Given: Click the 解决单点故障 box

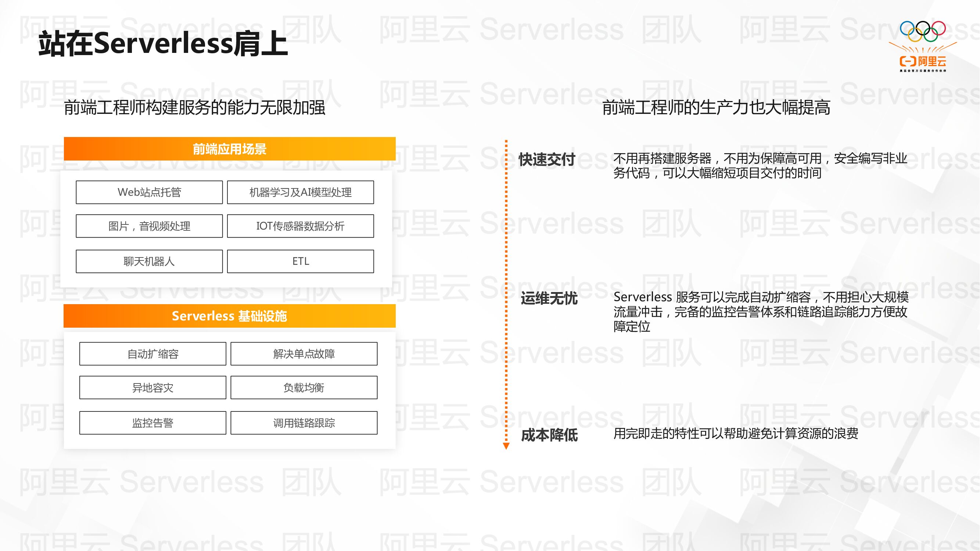Looking at the screenshot, I should tap(303, 354).
